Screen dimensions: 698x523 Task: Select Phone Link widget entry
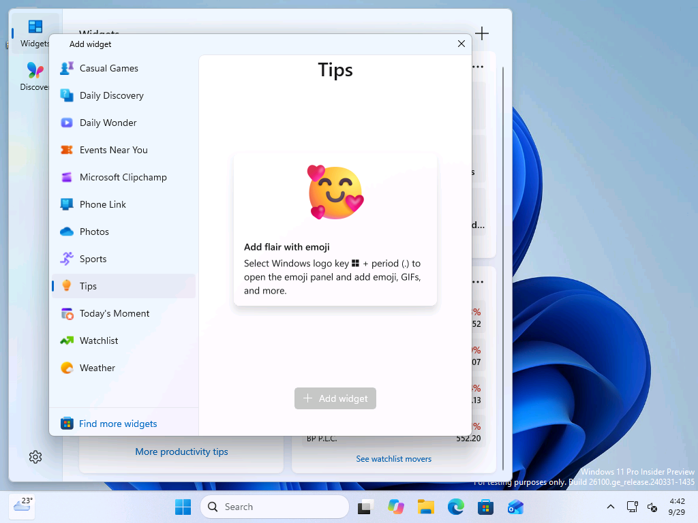124,204
